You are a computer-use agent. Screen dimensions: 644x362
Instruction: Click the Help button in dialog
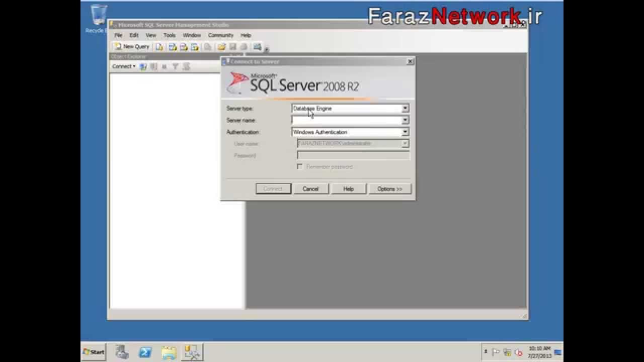pyautogui.click(x=349, y=189)
